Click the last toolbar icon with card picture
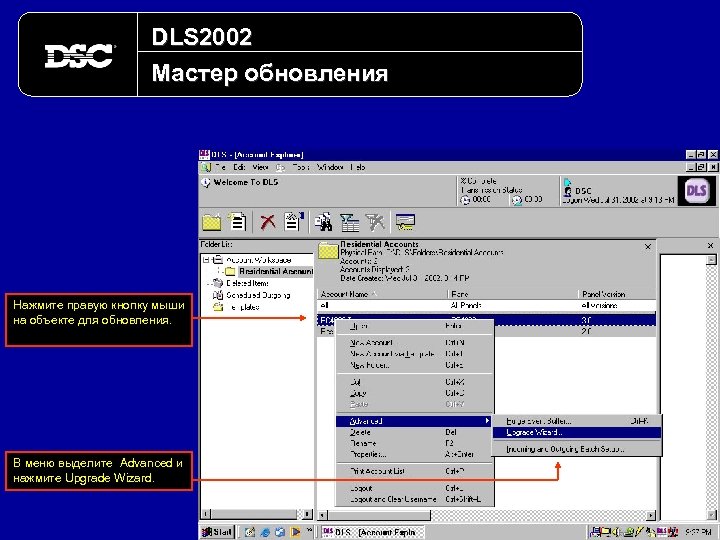Viewport: 720px width, 540px height. click(x=405, y=223)
